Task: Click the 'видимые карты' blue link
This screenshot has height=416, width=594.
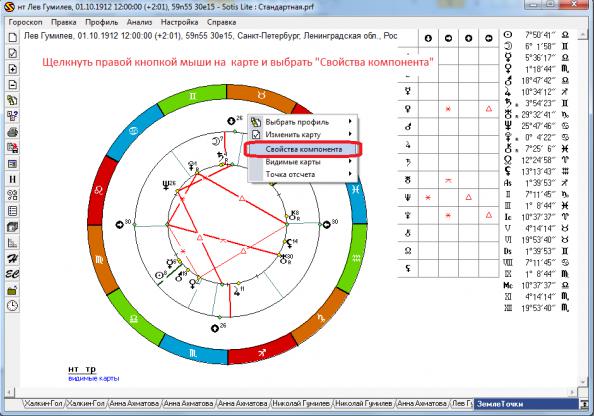Action: tap(94, 378)
